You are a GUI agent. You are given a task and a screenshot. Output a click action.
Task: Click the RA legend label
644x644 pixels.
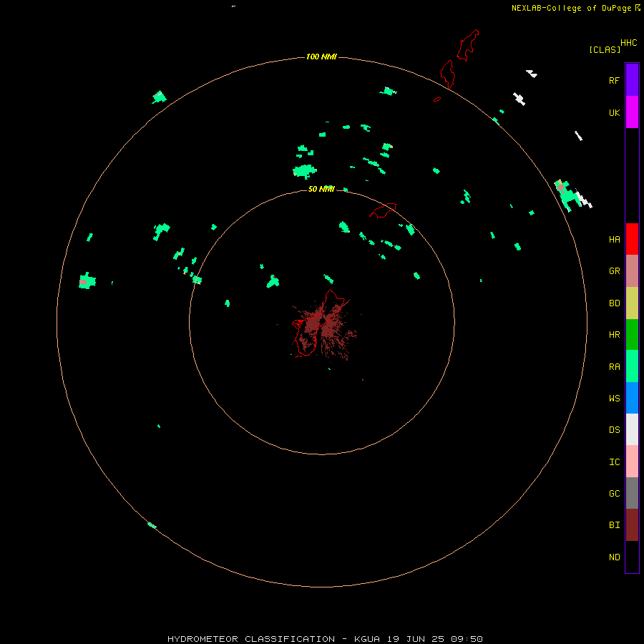tap(614, 366)
